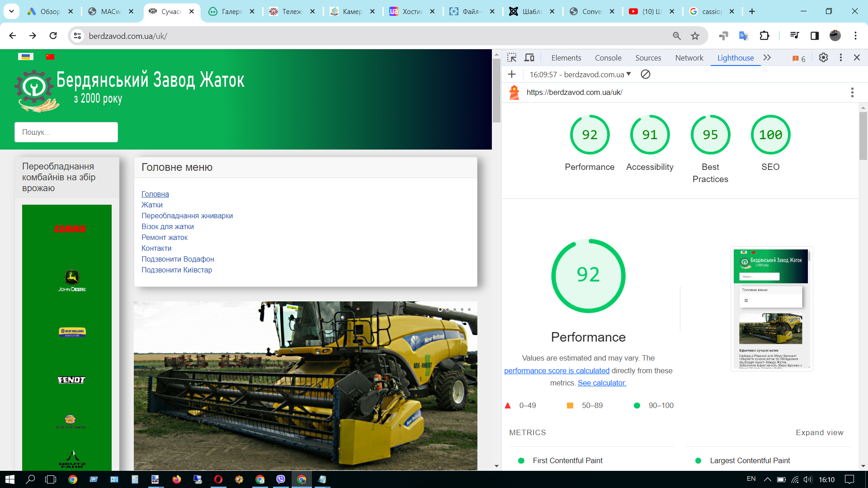Click the issues counter badge
The height and width of the screenshot is (488, 868).
(x=799, y=58)
